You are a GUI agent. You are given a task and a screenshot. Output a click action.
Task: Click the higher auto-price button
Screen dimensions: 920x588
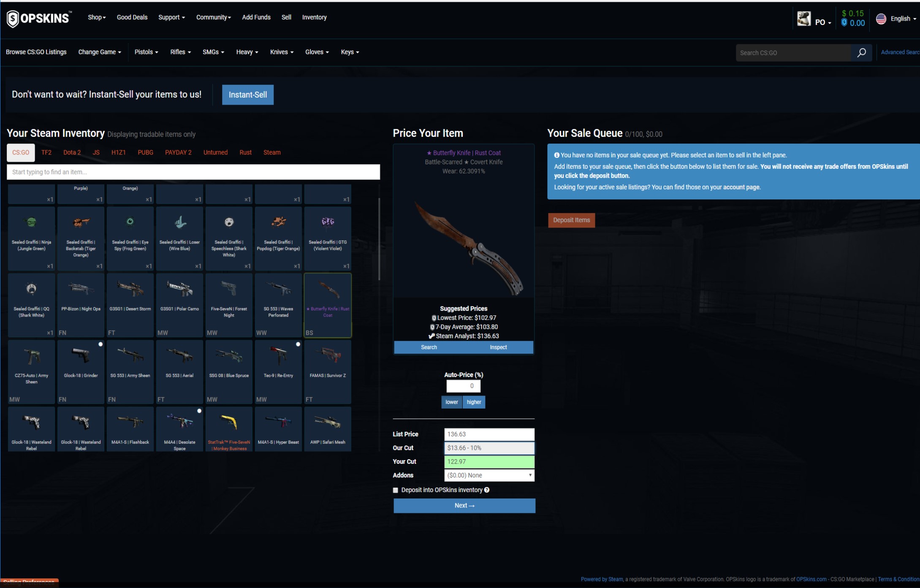474,402
